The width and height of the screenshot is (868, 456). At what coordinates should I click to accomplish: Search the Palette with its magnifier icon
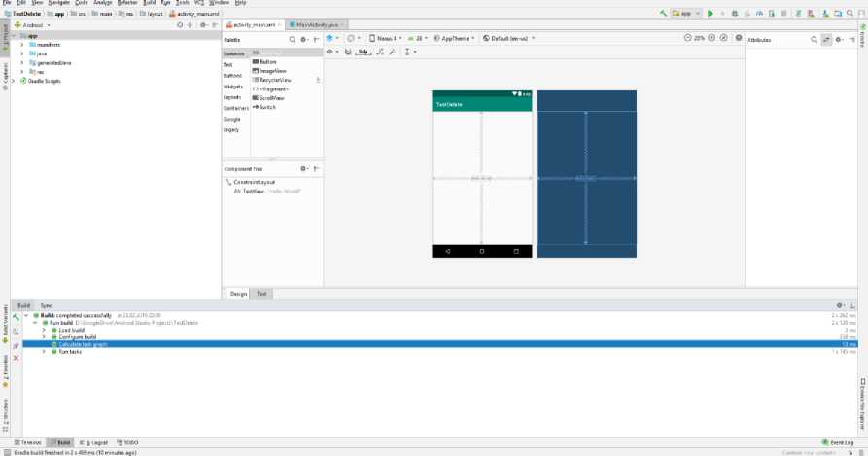pos(292,39)
